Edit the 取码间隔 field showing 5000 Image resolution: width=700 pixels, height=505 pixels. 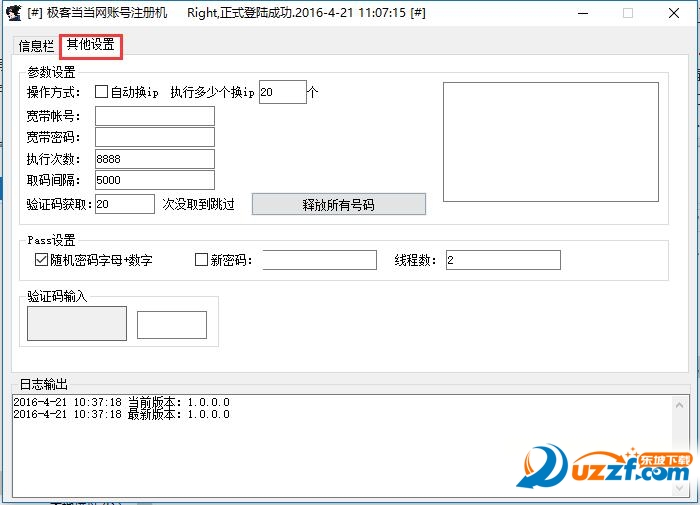pyautogui.click(x=154, y=180)
